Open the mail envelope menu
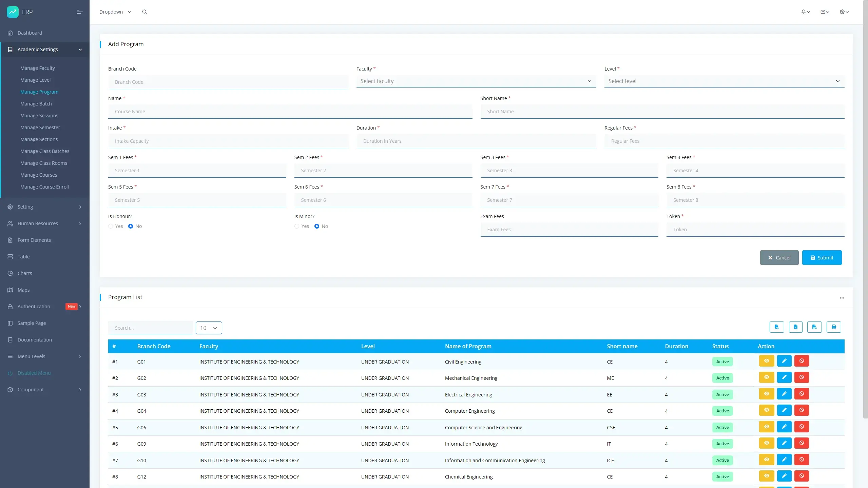This screenshot has width=868, height=488. pyautogui.click(x=825, y=12)
